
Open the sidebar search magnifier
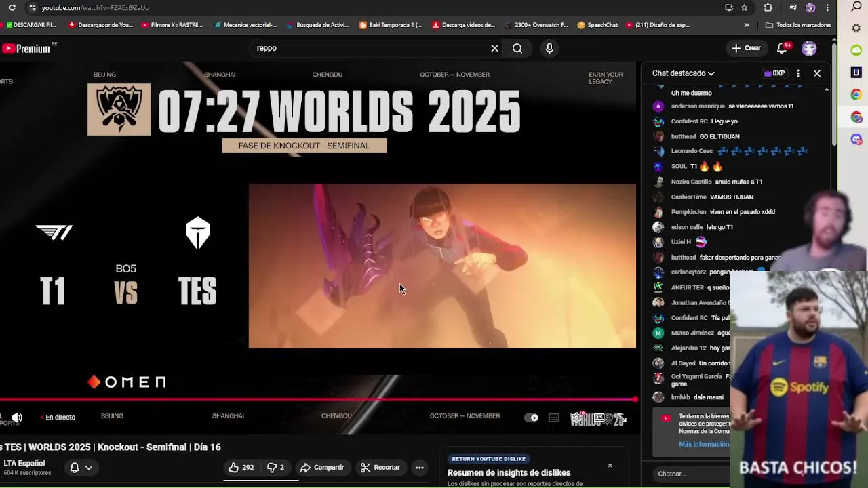click(x=856, y=7)
